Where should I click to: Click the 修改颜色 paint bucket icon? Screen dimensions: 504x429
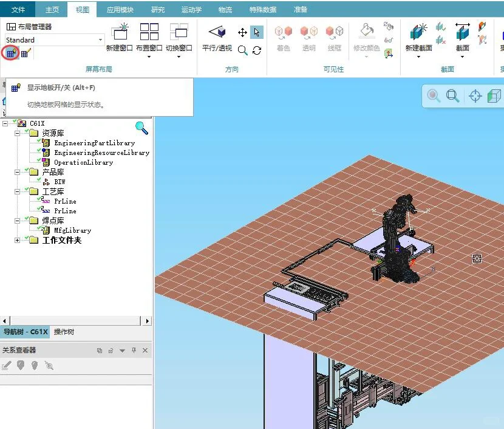(367, 31)
